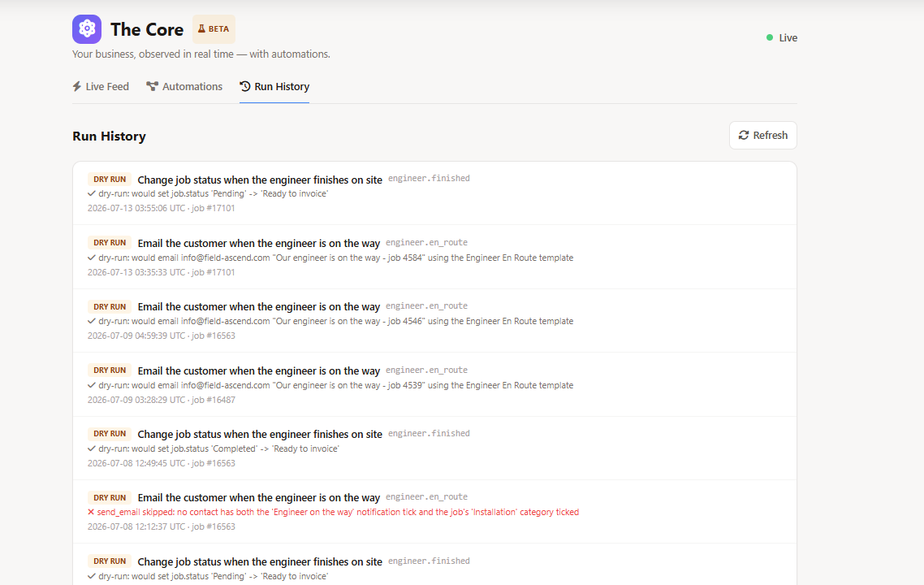Click checkmark icon beside job 4584 dry-run result
924x585 pixels.
coord(91,258)
